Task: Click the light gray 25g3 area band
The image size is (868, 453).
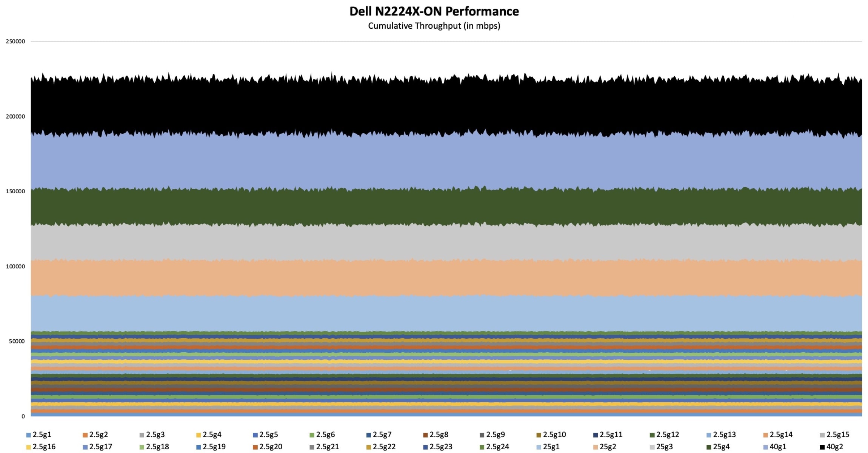Action: coord(434,243)
